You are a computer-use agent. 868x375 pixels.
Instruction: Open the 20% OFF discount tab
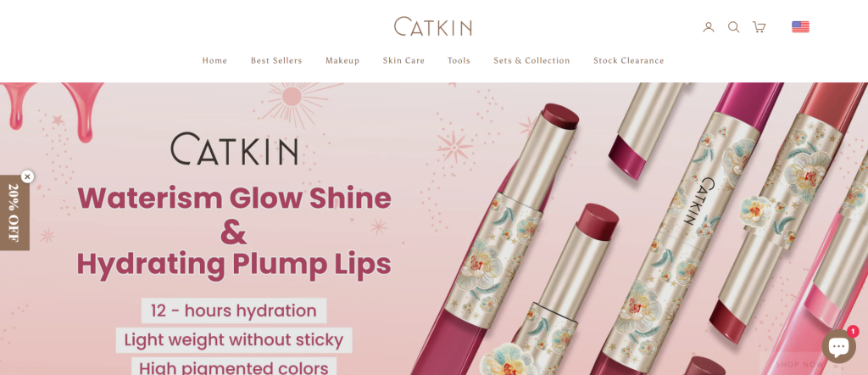(14, 213)
